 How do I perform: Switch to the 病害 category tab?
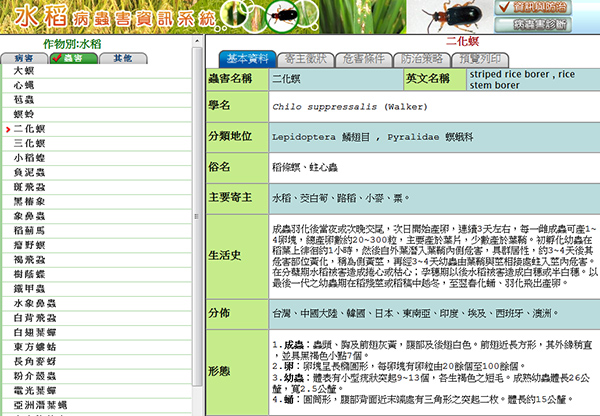point(24,58)
